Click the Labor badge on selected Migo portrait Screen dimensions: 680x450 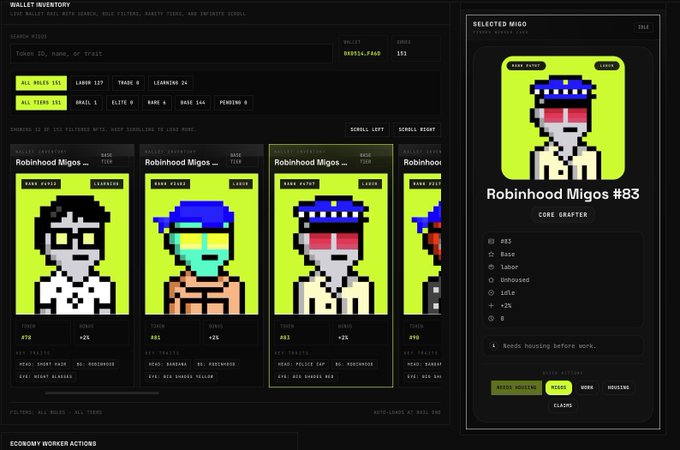pyautogui.click(x=607, y=66)
